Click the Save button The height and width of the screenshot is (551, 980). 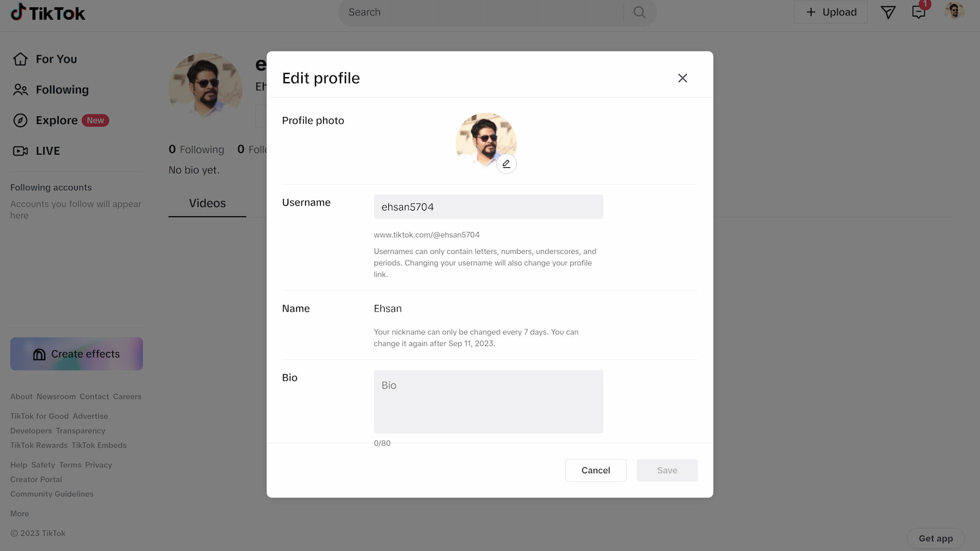[667, 470]
